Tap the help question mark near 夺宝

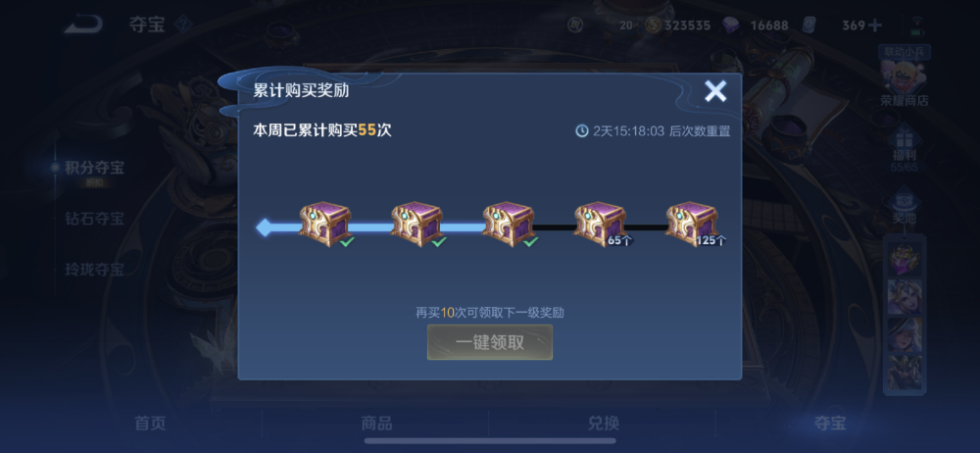182,25
